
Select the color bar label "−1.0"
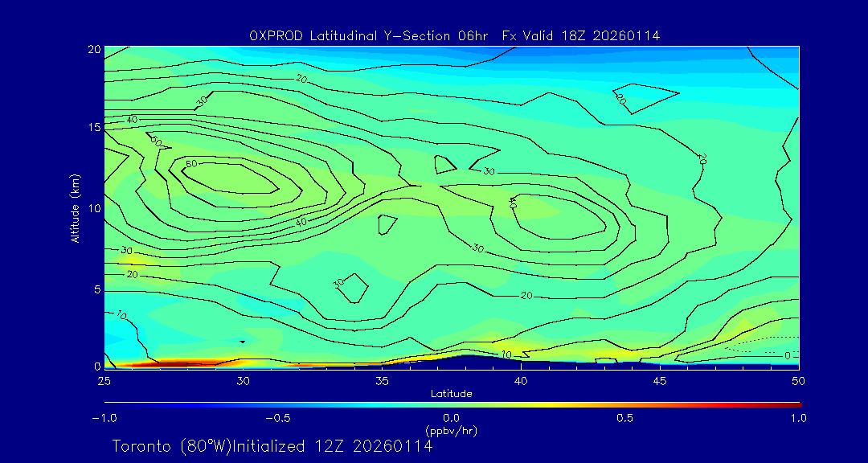(x=104, y=418)
